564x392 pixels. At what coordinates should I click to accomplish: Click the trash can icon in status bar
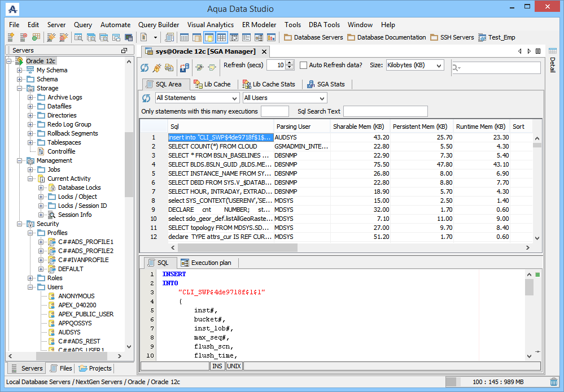(x=554, y=382)
